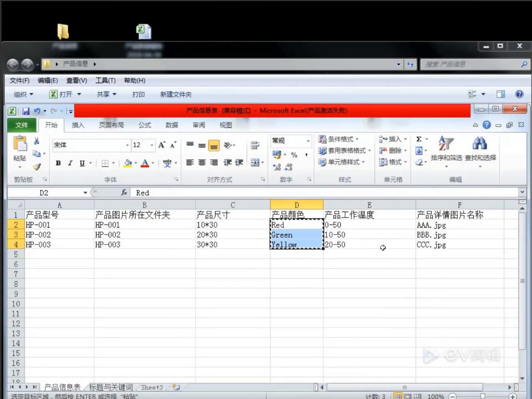Click 打印 in the Explorer toolbar
The image size is (532, 399).
pos(139,94)
